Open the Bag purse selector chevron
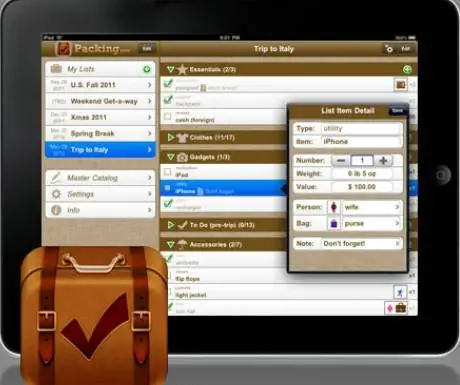The width and height of the screenshot is (460, 385). tap(397, 223)
